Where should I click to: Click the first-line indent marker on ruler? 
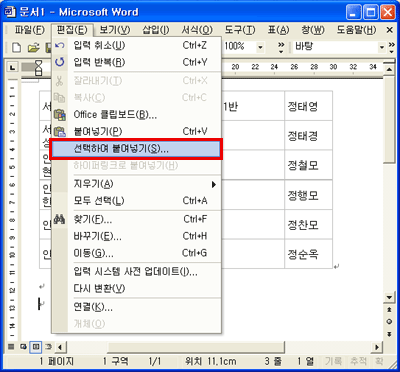39,63
